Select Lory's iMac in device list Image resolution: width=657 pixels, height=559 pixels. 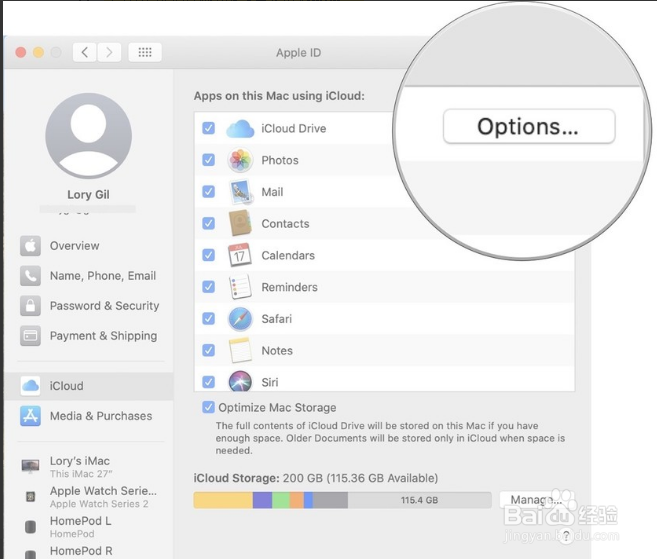[x=89, y=467]
